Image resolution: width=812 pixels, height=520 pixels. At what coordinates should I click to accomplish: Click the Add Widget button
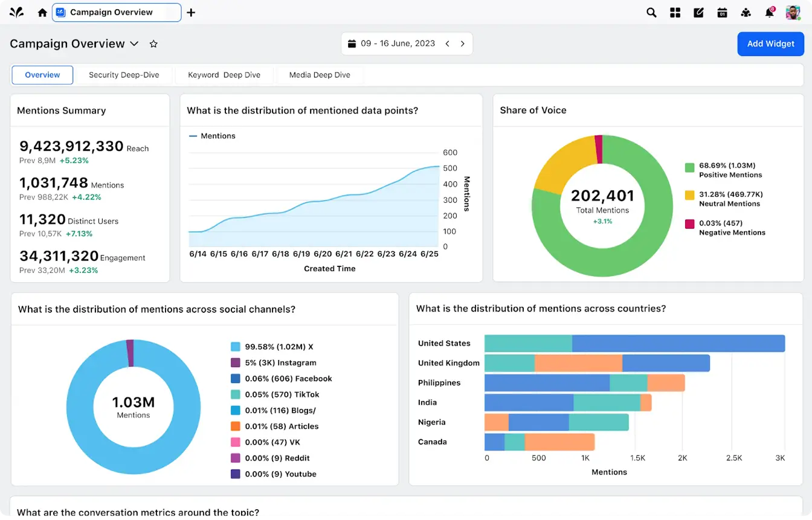tap(770, 43)
